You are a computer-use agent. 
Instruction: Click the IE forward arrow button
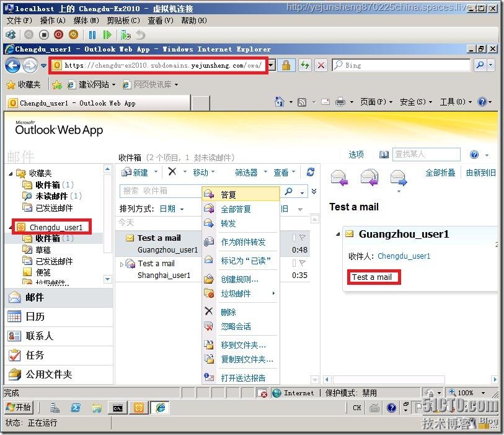click(x=30, y=66)
